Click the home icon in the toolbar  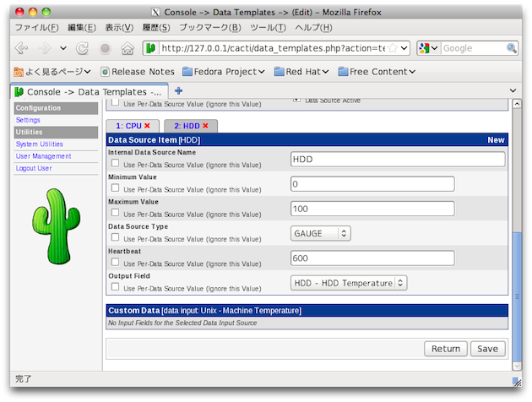(x=128, y=48)
